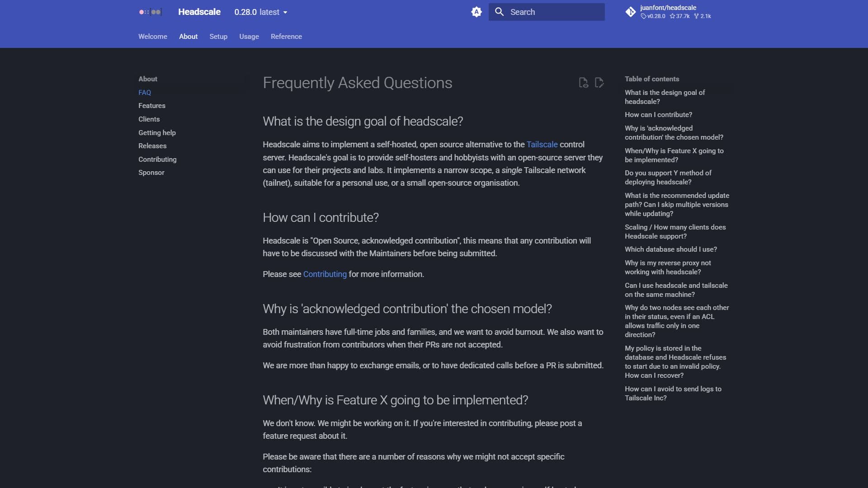Viewport: 868px width, 488px height.
Task: Open Clients in the sidebar
Action: tap(149, 119)
